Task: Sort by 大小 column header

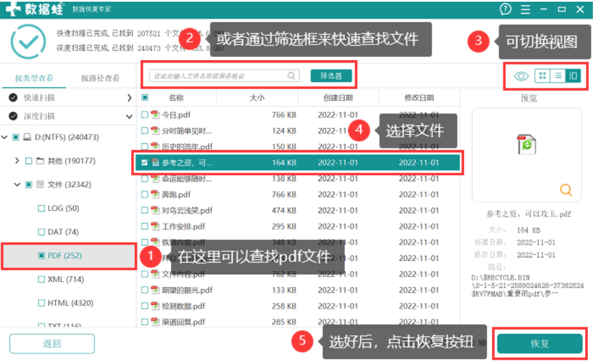Action: click(x=257, y=98)
